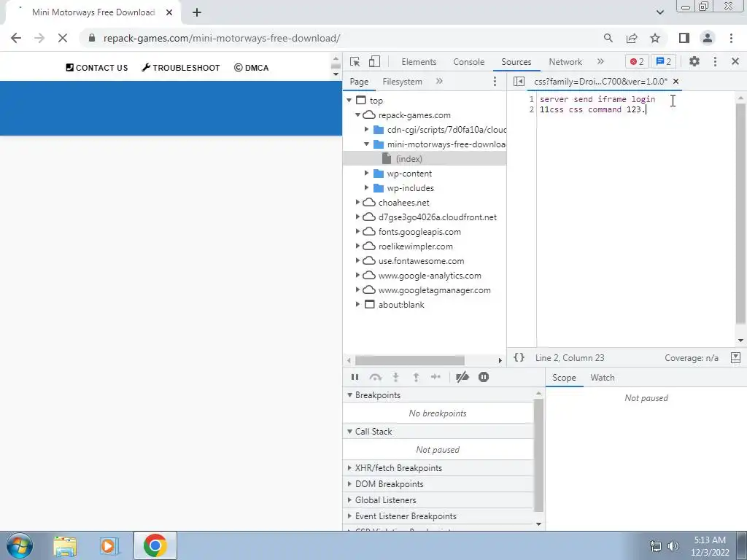Viewport: 747px width, 560px height.
Task: Expand the wp-content folder
Action: (366, 174)
